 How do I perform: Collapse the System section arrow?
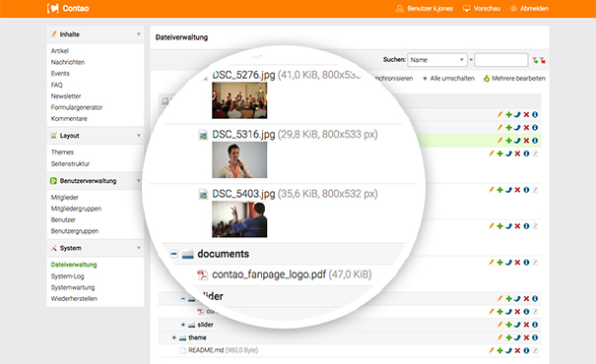click(x=138, y=248)
